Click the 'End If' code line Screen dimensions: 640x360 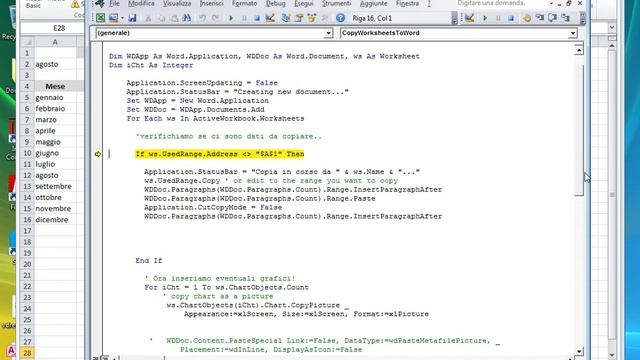149,260
